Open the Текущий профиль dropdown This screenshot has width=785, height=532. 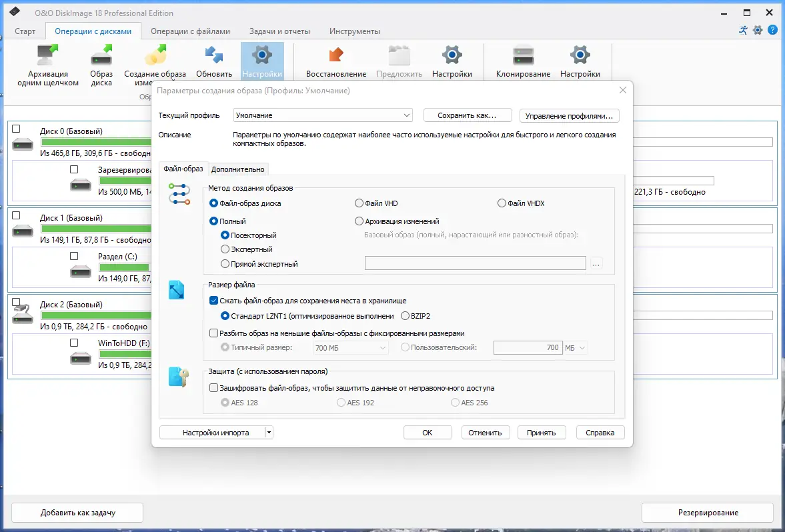tap(323, 115)
